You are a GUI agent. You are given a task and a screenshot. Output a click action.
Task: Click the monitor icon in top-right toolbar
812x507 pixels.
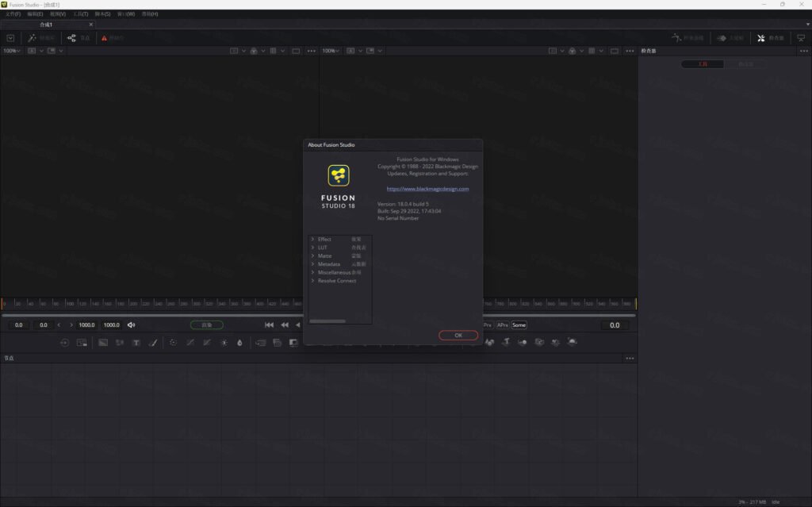coord(801,38)
